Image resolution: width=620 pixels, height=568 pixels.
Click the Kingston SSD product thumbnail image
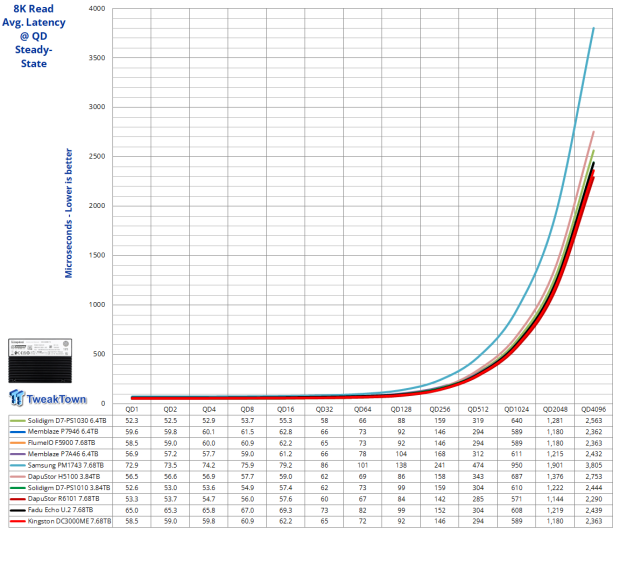[40, 360]
